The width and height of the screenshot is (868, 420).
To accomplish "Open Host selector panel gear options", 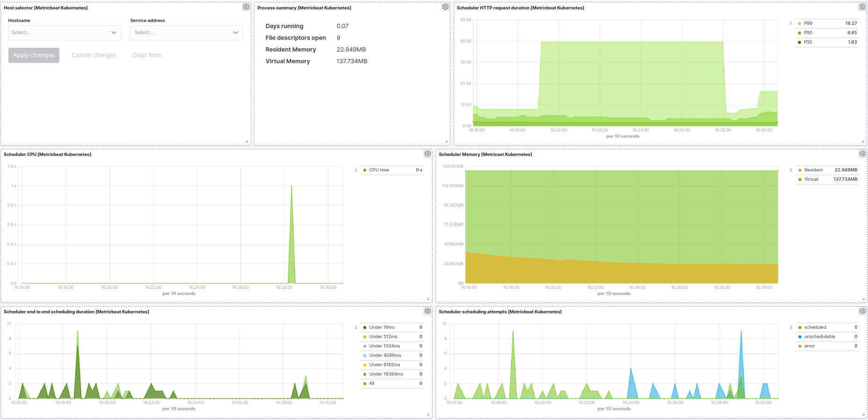I will coord(246,7).
